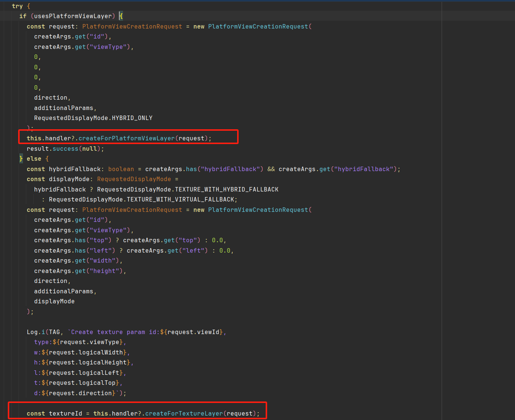Click the "width" string argument
The height and width of the screenshot is (420, 515).
(x=102, y=261)
